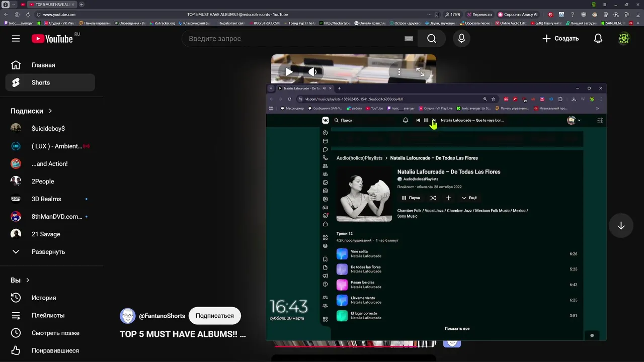Click the VK logo in the VK window
Image resolution: width=644 pixels, height=362 pixels.
tap(326, 120)
